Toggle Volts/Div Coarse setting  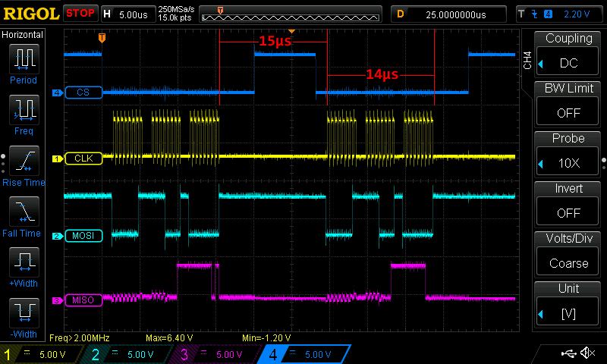pyautogui.click(x=568, y=253)
